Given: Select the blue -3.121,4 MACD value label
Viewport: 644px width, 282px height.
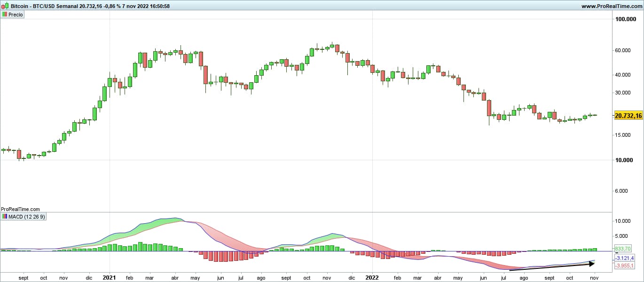Looking at the screenshot, I should 625,258.
